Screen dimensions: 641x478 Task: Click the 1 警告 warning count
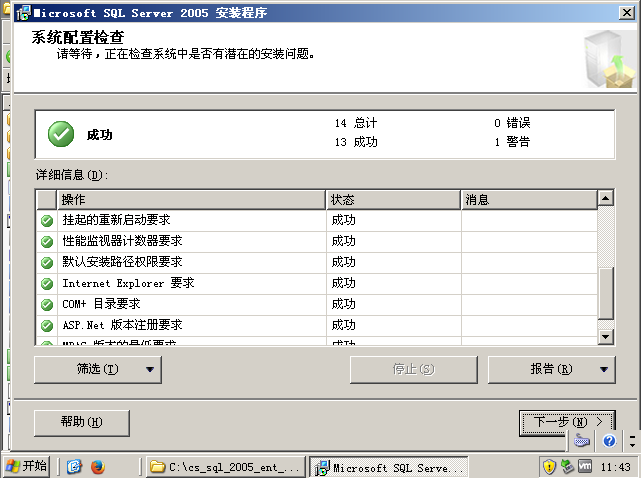(512, 142)
